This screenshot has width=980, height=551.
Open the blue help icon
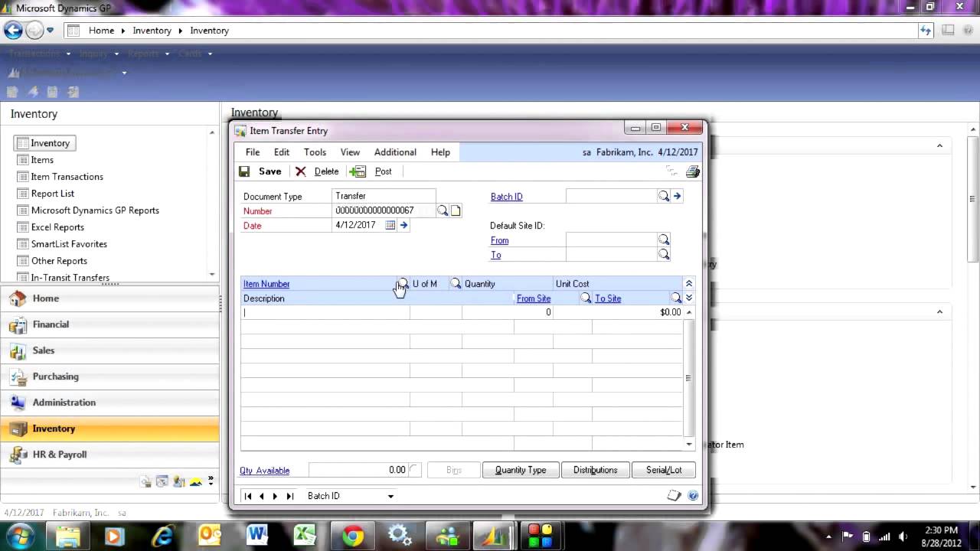click(693, 496)
